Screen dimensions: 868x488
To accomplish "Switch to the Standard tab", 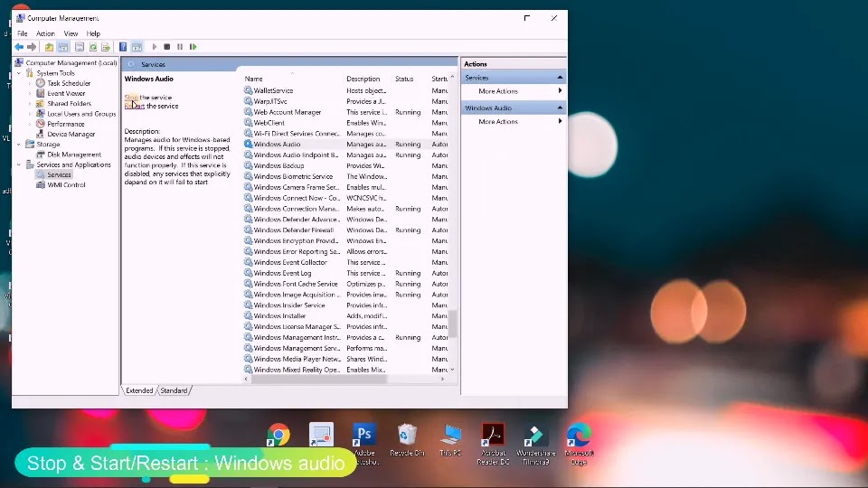I will 174,390.
